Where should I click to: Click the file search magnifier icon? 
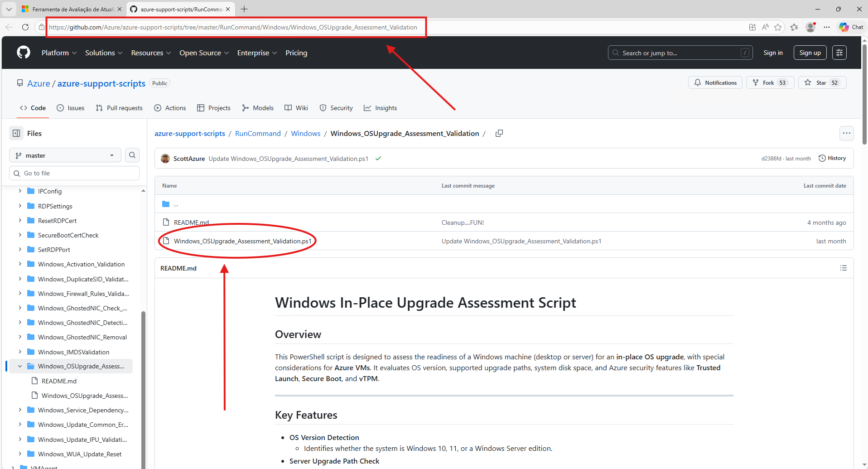(132, 155)
